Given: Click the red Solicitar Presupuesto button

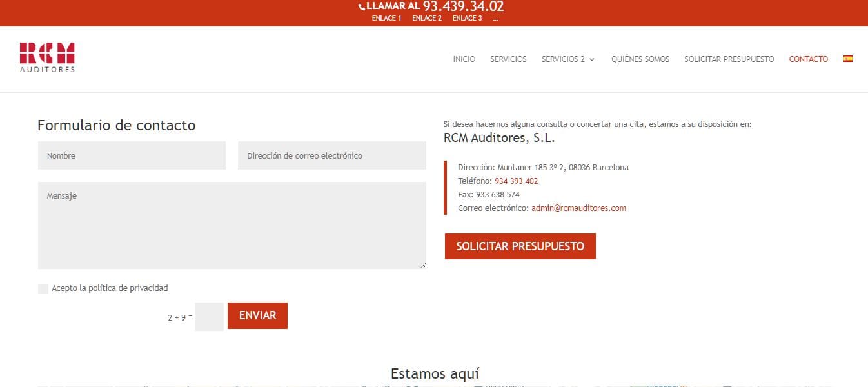Looking at the screenshot, I should pyautogui.click(x=520, y=246).
